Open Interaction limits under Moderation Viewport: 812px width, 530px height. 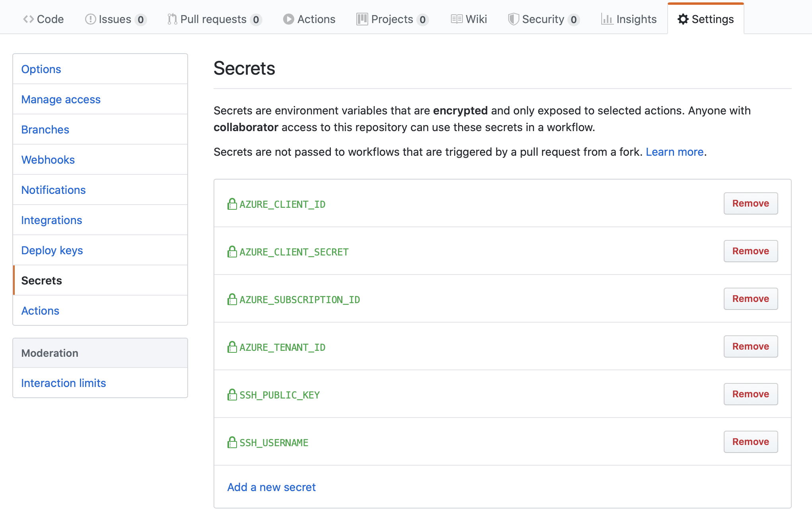(x=100, y=383)
